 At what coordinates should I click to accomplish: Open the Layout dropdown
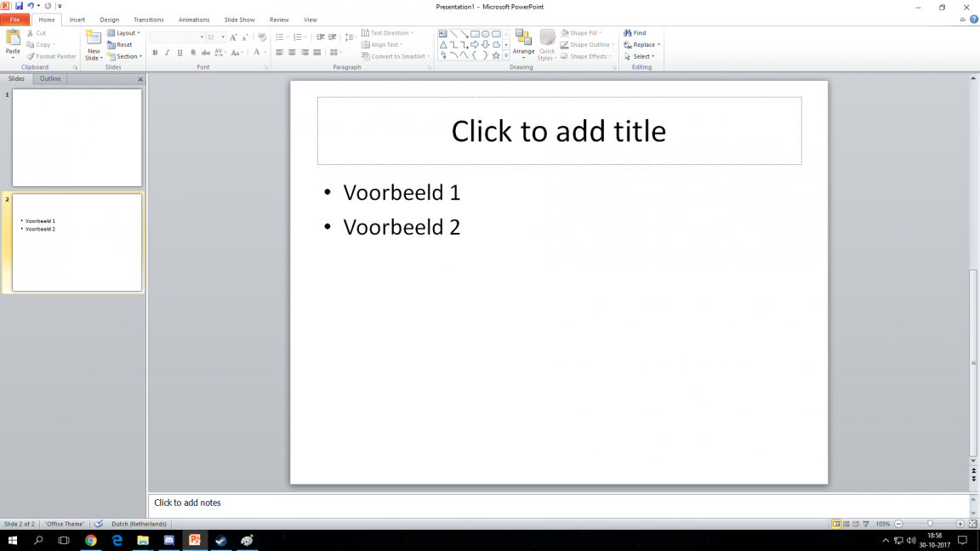pyautogui.click(x=125, y=33)
